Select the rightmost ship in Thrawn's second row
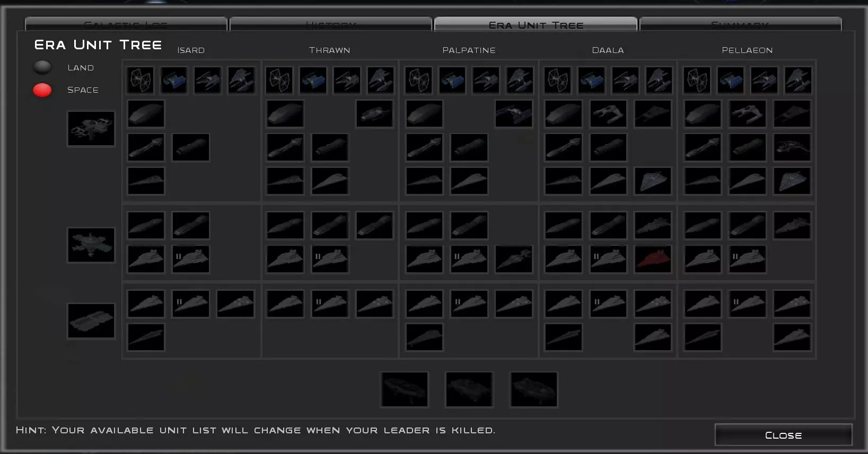Screen dimensions: 868x454 click(374, 114)
